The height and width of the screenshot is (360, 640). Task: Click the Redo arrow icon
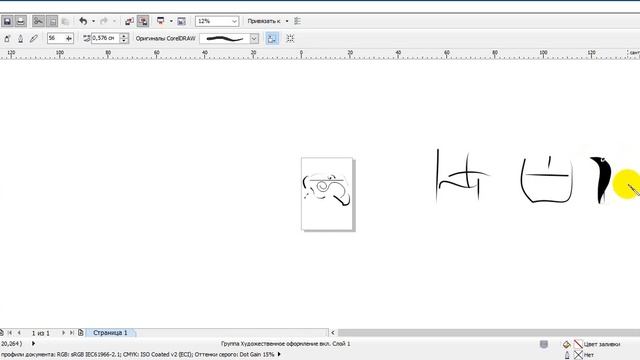coord(104,21)
